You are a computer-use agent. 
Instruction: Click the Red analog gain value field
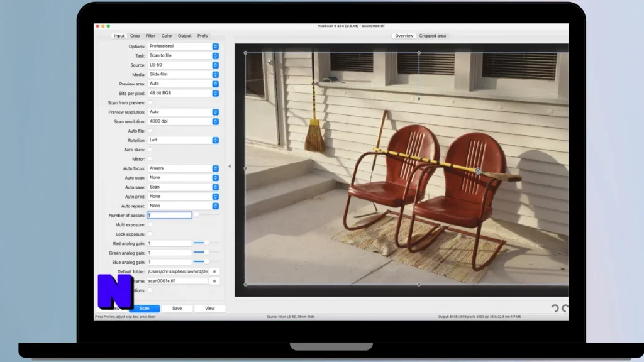pyautogui.click(x=169, y=243)
